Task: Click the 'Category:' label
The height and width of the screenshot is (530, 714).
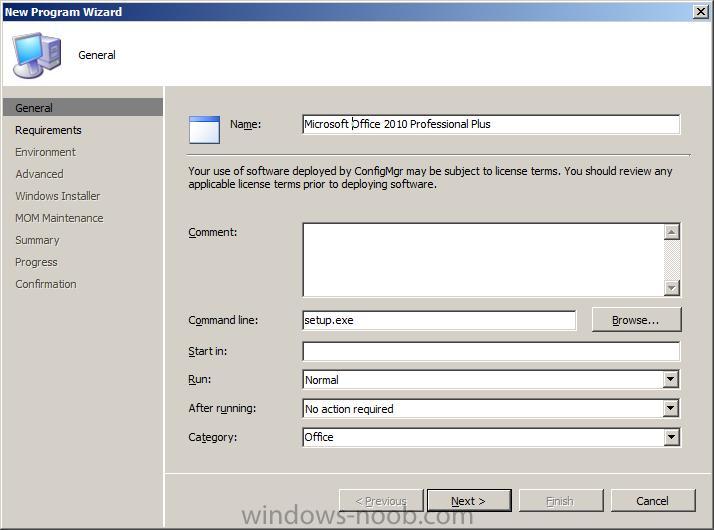Action: (213, 437)
